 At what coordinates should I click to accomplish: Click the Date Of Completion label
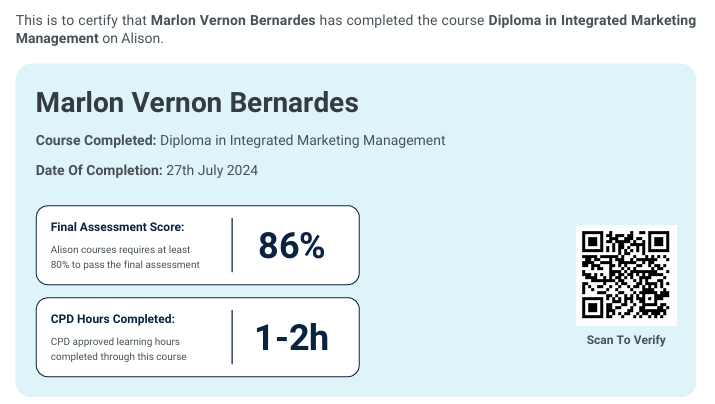point(98,170)
